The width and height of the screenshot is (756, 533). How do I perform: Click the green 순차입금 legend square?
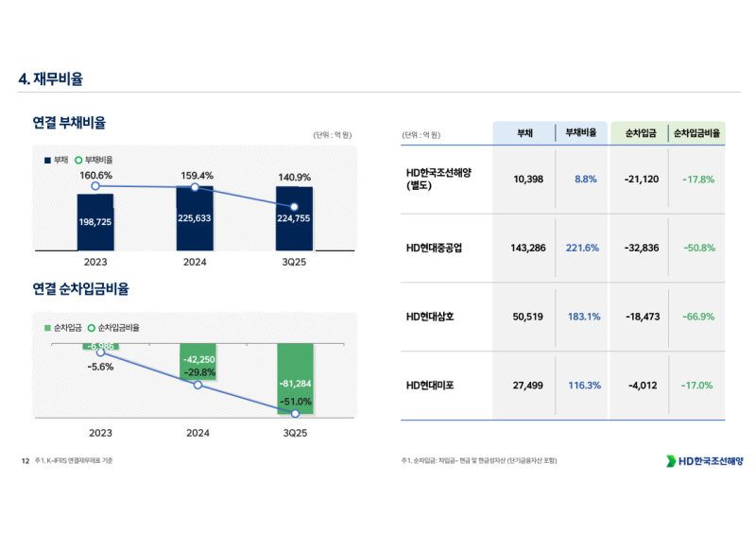point(47,328)
